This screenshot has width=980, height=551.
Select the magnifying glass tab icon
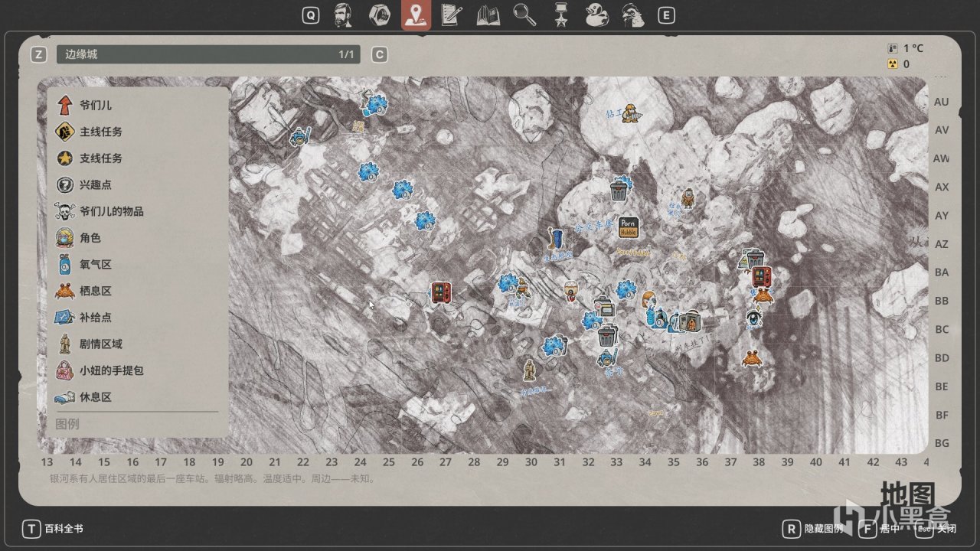click(524, 15)
